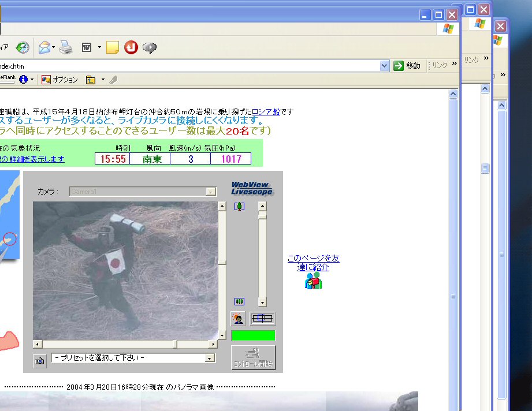The height and width of the screenshot is (411, 532).
Task: Click the blue page info icon
Action: click(23, 80)
